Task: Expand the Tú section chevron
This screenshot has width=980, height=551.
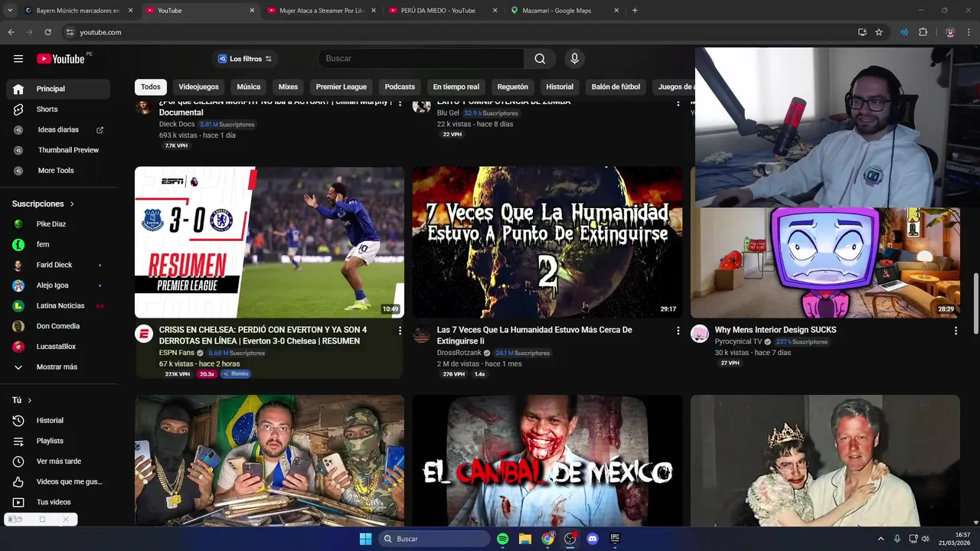Action: (x=30, y=400)
